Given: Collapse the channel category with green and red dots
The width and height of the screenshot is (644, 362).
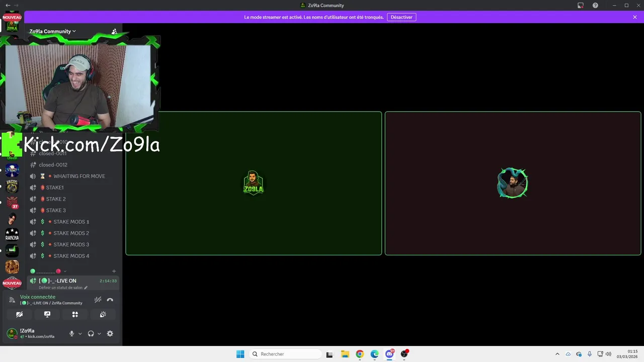Looking at the screenshot, I should click(48, 271).
